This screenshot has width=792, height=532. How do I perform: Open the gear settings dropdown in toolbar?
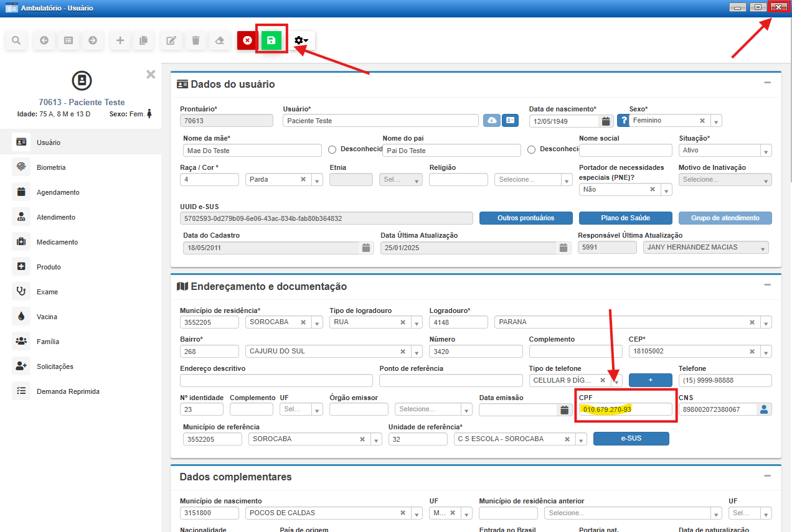301,40
